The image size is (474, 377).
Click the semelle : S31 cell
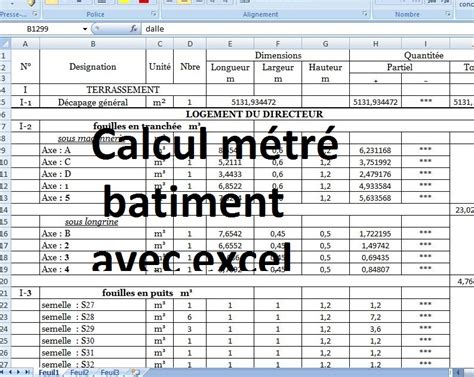click(x=93, y=353)
